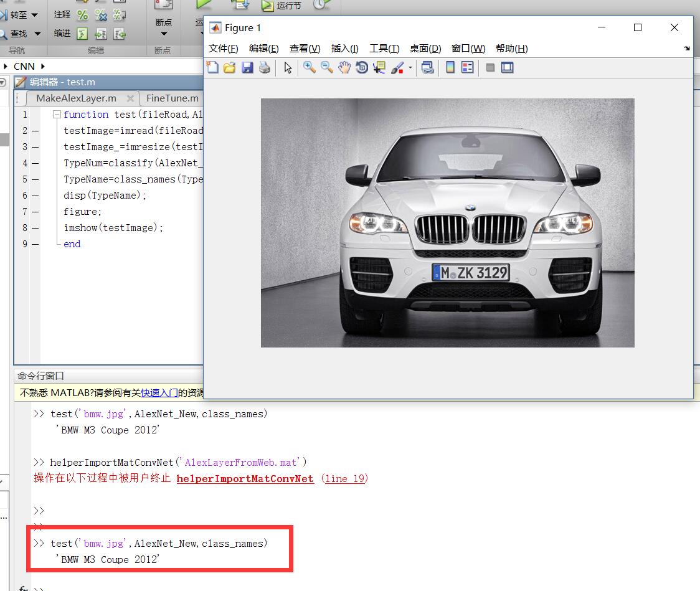Open the 文件(F) menu in Figure 1

click(223, 48)
